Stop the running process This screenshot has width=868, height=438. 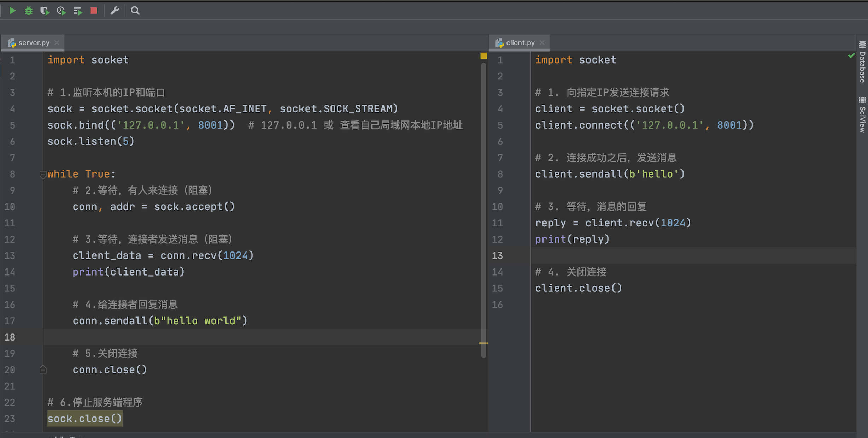(x=94, y=11)
